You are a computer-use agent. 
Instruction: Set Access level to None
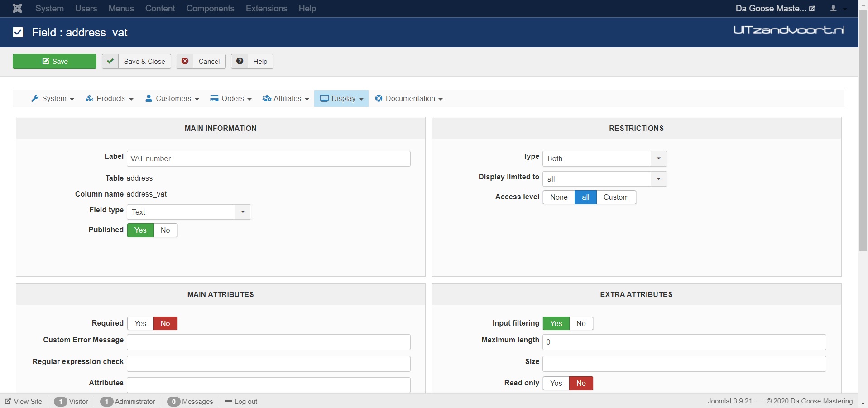(x=559, y=197)
